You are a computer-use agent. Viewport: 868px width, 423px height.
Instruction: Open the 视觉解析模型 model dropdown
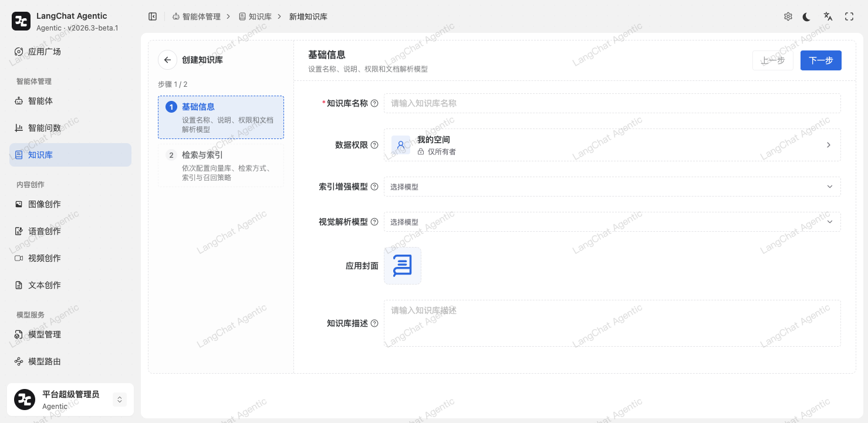click(612, 222)
